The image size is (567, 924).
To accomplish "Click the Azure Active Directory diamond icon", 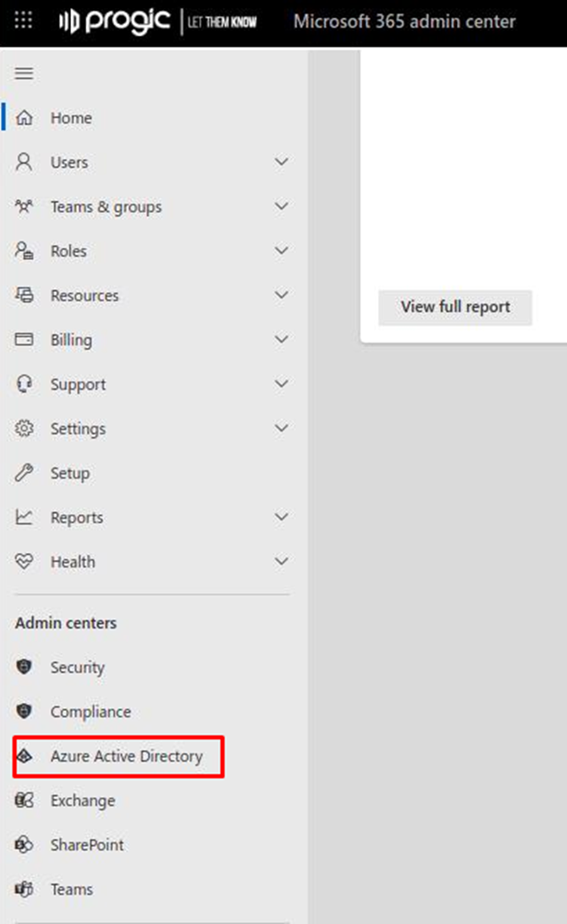I will [24, 755].
